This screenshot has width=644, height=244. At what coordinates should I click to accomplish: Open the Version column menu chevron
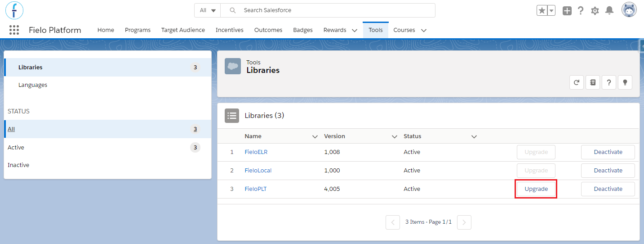click(395, 136)
